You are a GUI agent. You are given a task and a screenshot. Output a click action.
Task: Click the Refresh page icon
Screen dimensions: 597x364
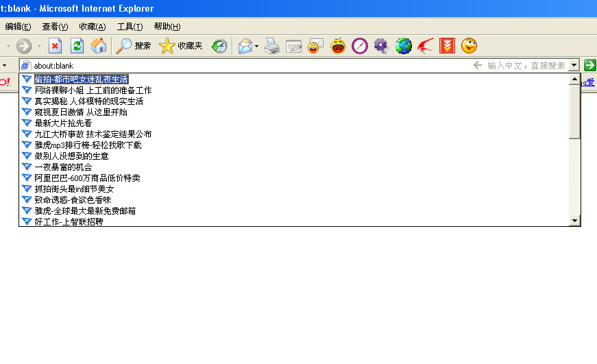tap(77, 46)
